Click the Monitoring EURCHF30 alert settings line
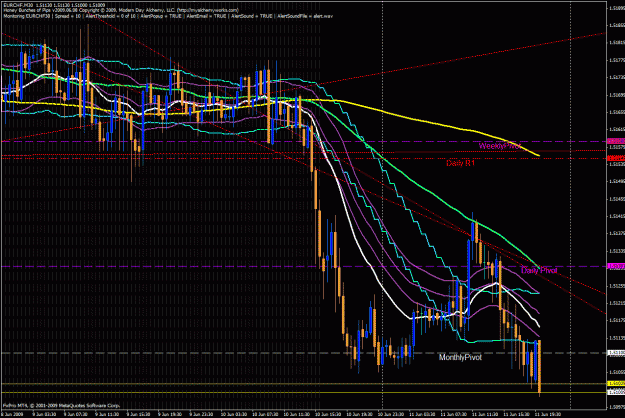 [168, 16]
